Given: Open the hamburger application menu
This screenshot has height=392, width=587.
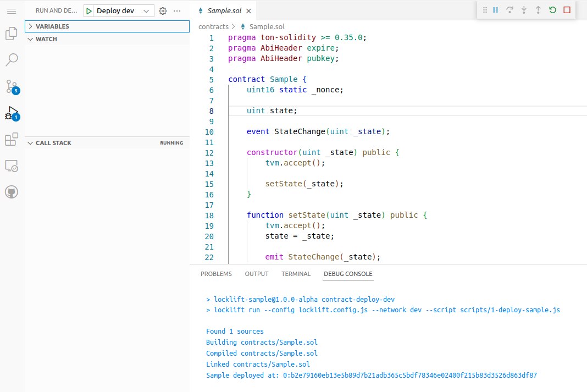Looking at the screenshot, I should [12, 11].
